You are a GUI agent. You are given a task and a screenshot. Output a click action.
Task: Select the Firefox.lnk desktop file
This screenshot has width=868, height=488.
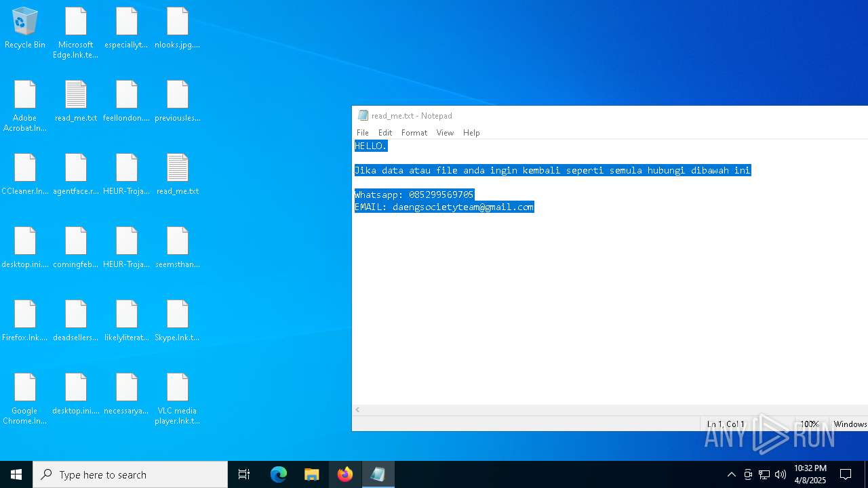click(x=25, y=321)
